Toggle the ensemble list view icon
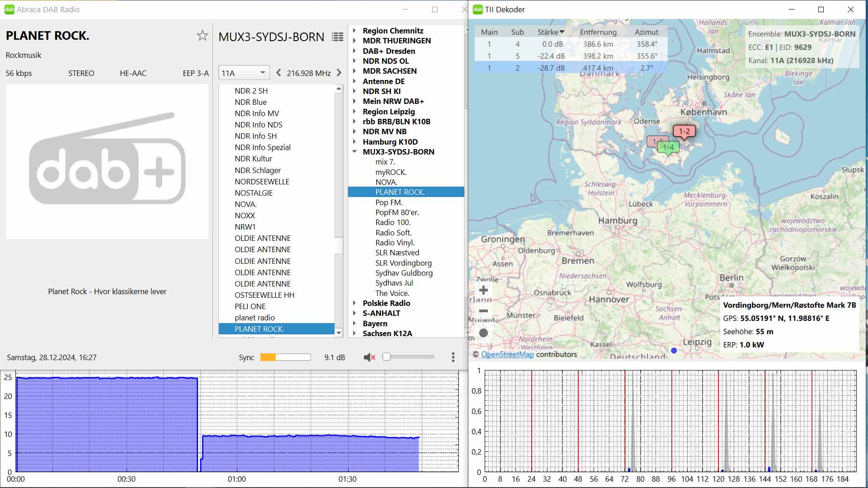This screenshot has height=488, width=868. (337, 37)
